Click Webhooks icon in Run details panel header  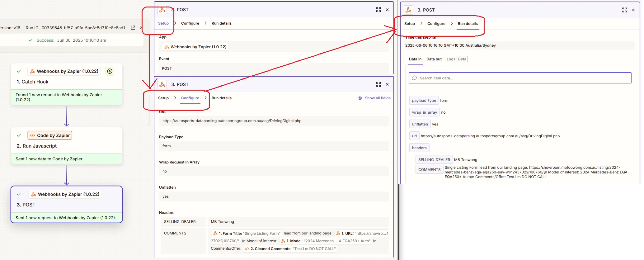click(408, 10)
